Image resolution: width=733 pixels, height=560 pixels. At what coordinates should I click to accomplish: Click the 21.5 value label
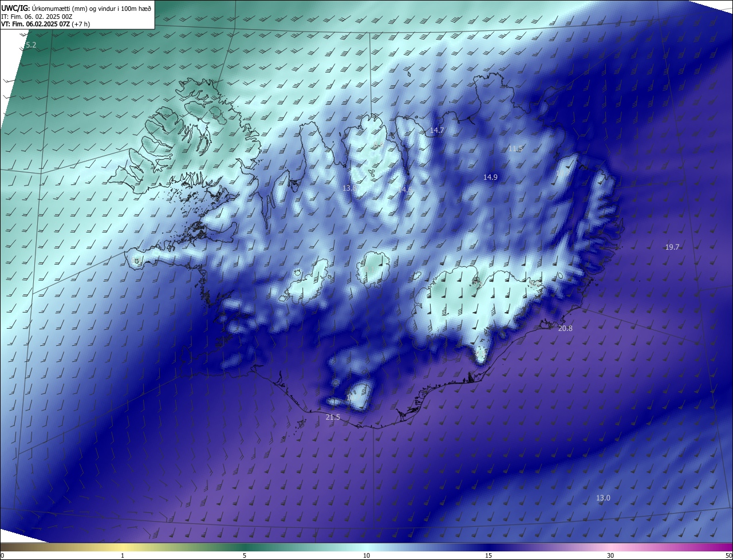coord(333,417)
